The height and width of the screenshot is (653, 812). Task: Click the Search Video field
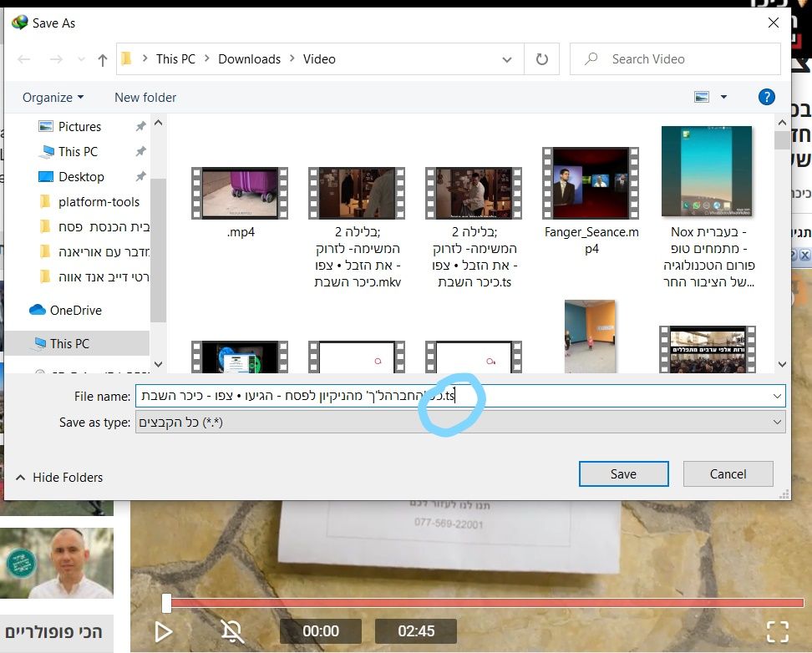(675, 59)
